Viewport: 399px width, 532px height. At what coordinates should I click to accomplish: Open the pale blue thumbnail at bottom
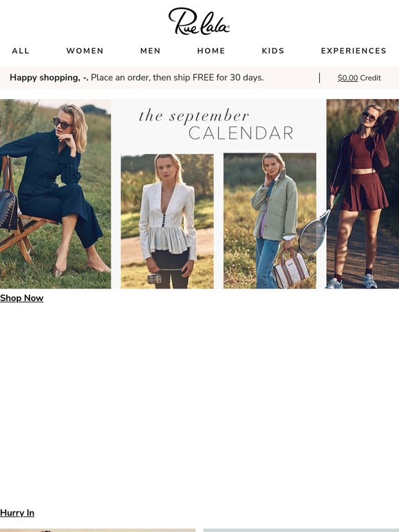(301, 530)
